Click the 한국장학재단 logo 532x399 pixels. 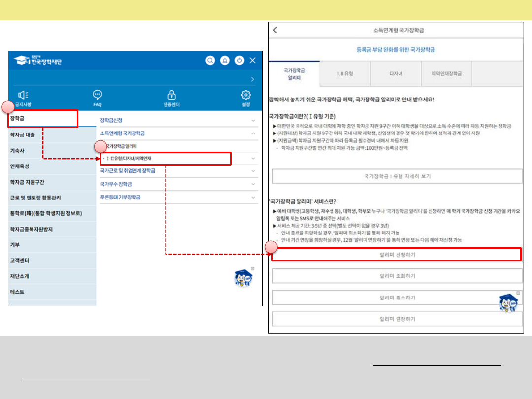click(38, 61)
